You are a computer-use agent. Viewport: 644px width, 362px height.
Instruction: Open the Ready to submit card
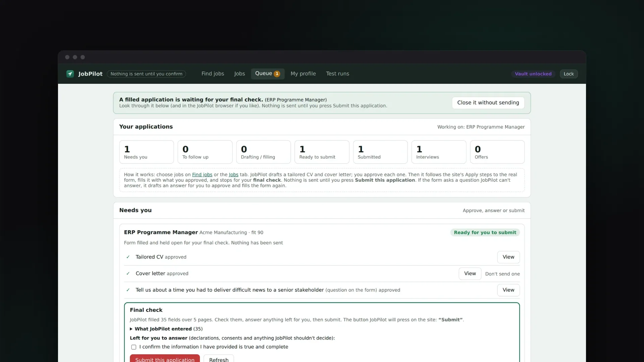pos(322,152)
